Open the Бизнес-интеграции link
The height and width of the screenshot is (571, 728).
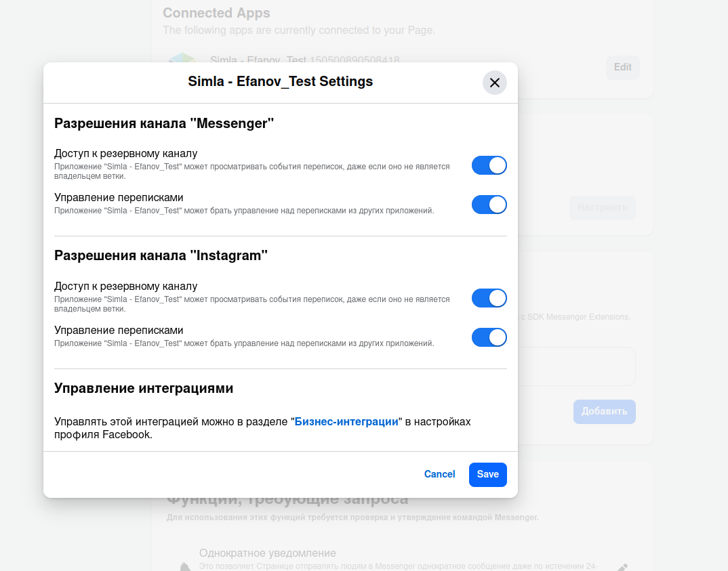346,421
